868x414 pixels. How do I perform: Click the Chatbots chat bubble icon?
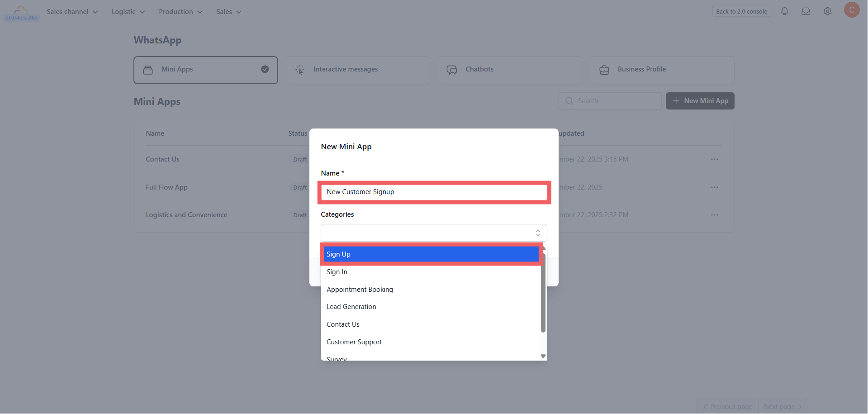tap(452, 70)
